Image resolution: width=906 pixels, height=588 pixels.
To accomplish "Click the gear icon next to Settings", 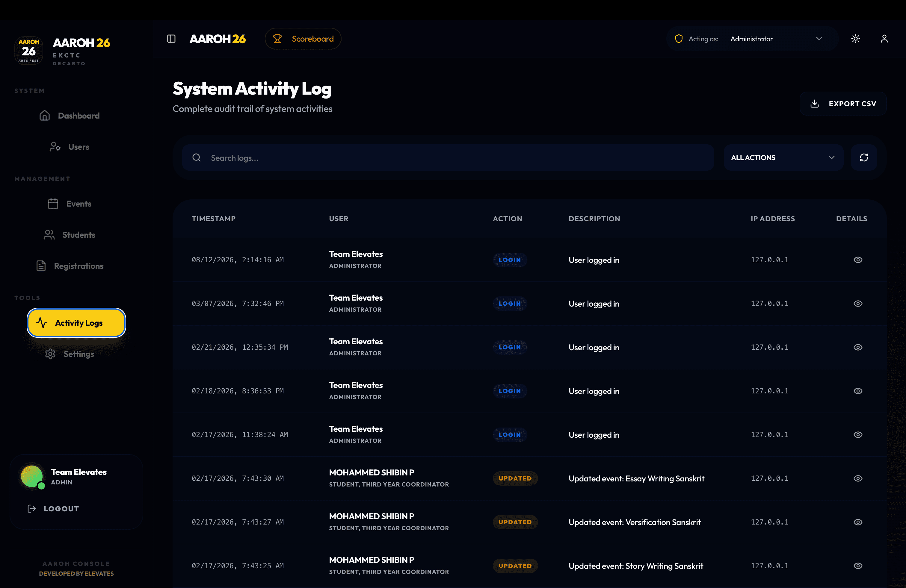I will (x=50, y=354).
